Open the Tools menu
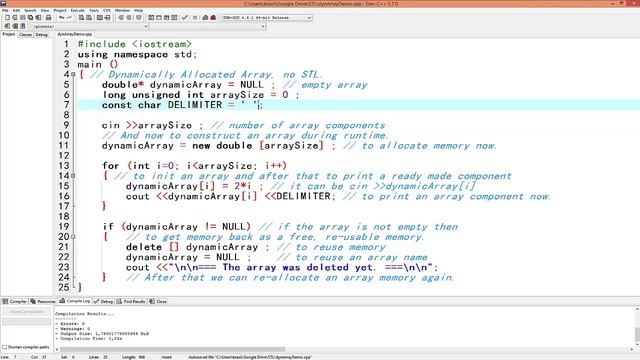Image resolution: width=640 pixels, height=360 pixels. coord(94,10)
